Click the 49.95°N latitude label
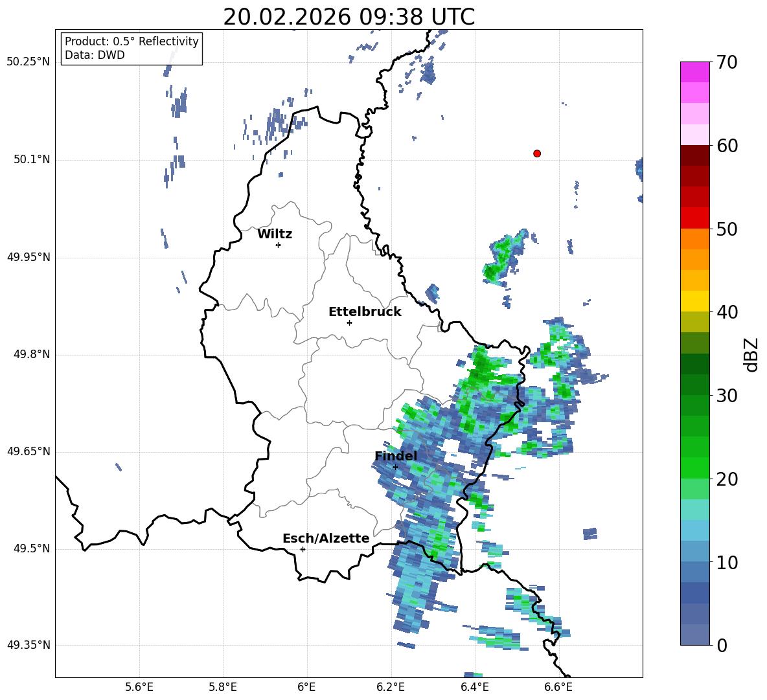 click(29, 257)
